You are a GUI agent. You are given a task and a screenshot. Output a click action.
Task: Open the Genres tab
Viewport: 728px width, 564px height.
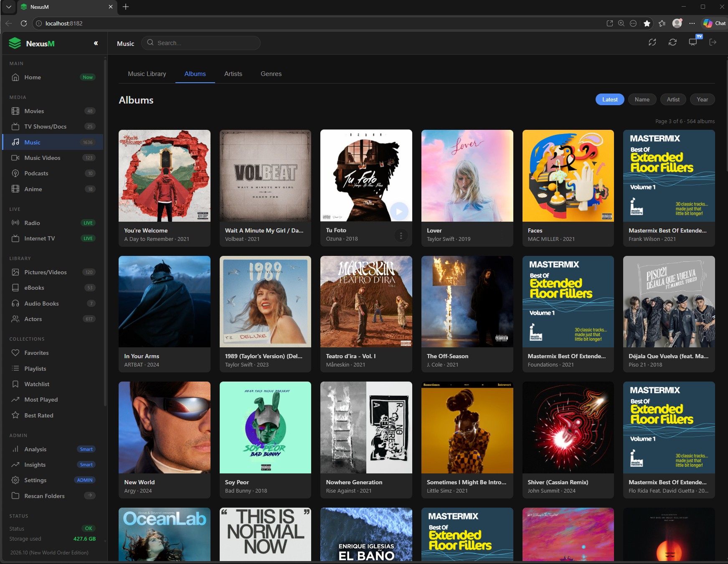click(271, 73)
